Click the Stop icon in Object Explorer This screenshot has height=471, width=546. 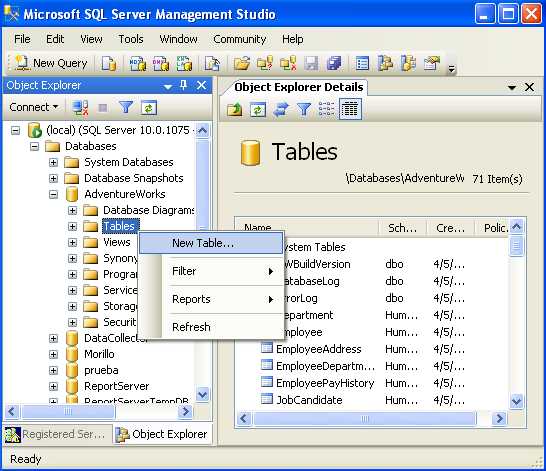pyautogui.click(x=103, y=108)
